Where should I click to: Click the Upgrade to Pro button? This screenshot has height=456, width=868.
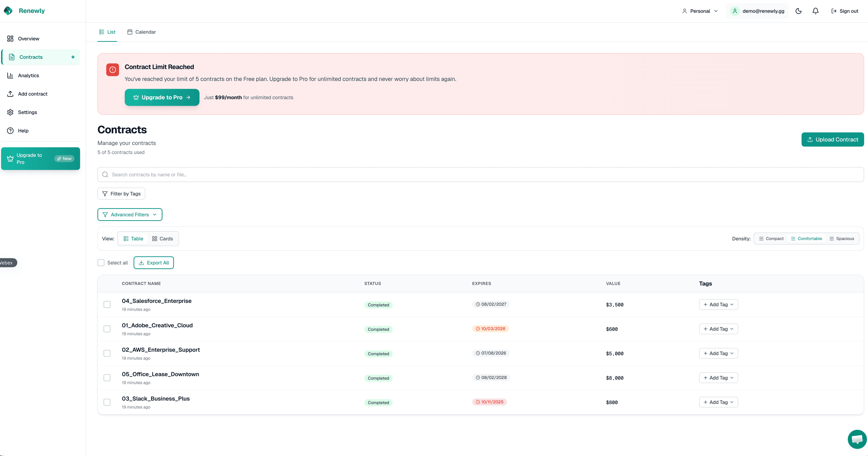tap(162, 97)
